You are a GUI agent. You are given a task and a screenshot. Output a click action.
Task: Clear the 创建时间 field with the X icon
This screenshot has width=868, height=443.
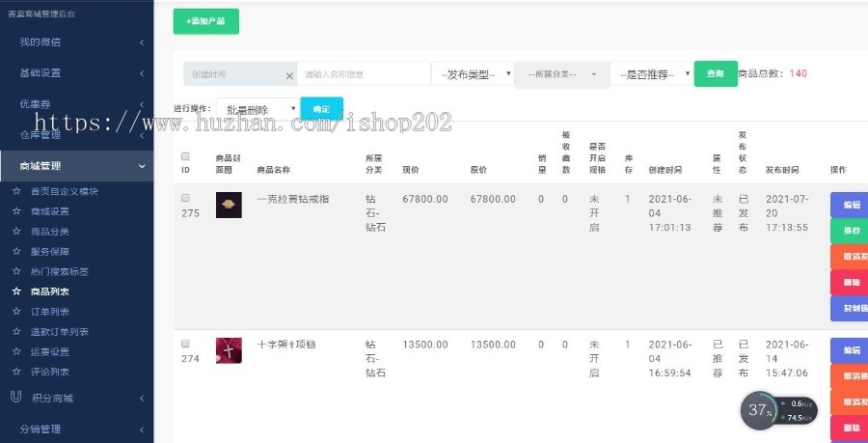pyautogui.click(x=288, y=75)
